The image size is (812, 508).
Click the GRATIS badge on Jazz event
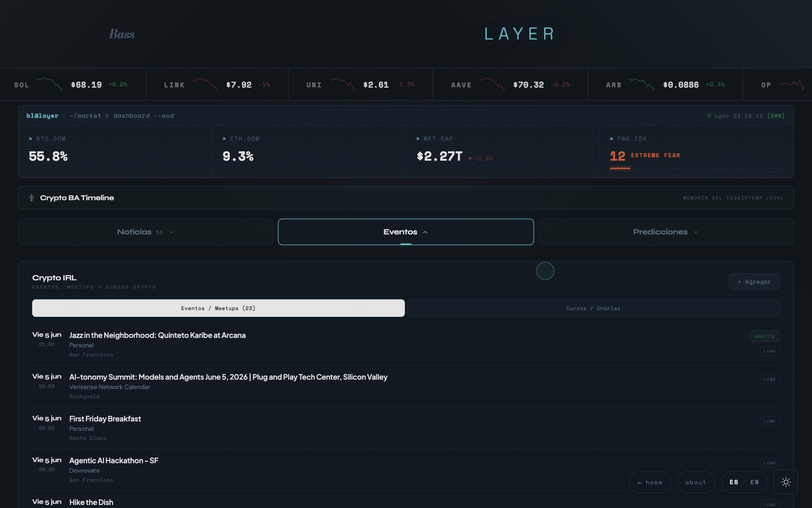(764, 336)
